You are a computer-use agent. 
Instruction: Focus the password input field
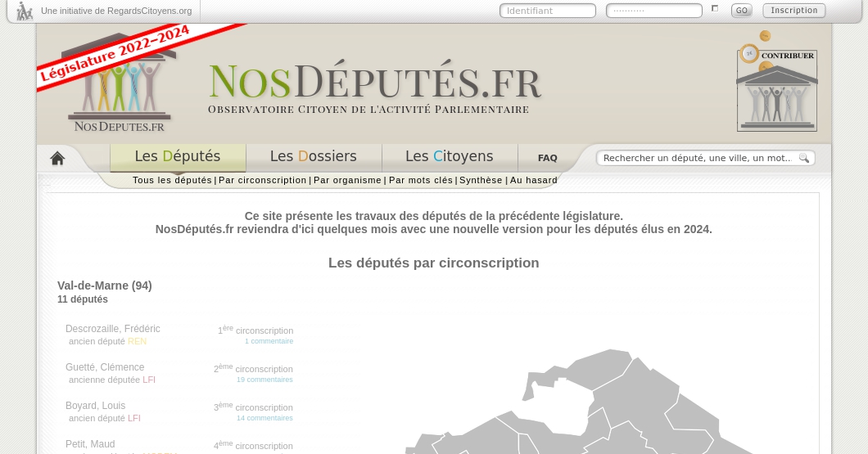coord(653,11)
